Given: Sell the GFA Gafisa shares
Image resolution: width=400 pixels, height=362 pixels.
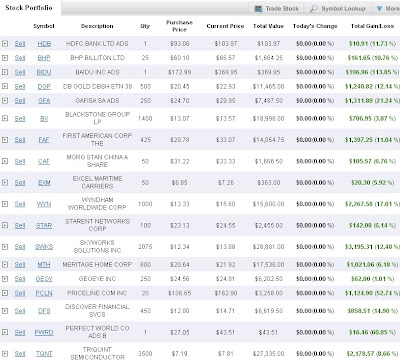Looking at the screenshot, I should (x=20, y=100).
